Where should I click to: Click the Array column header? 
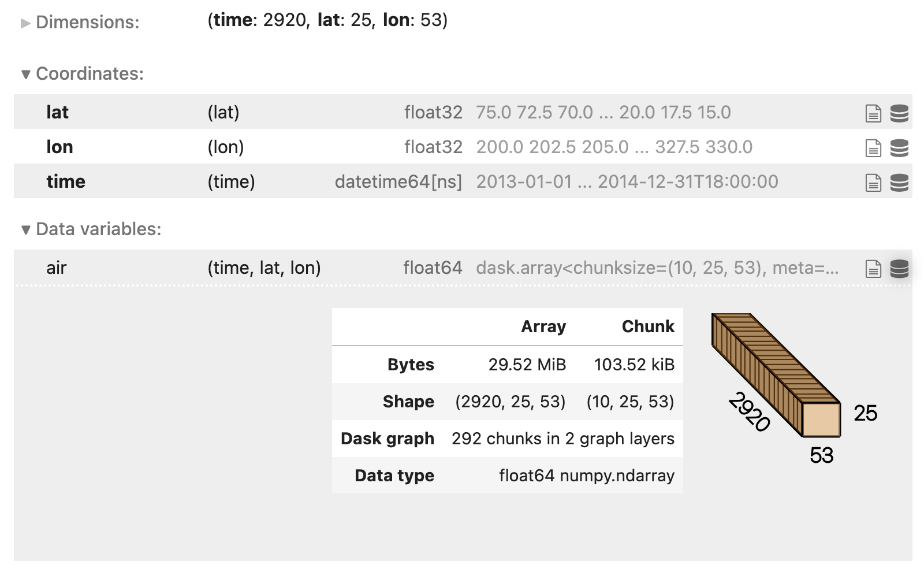click(x=543, y=326)
